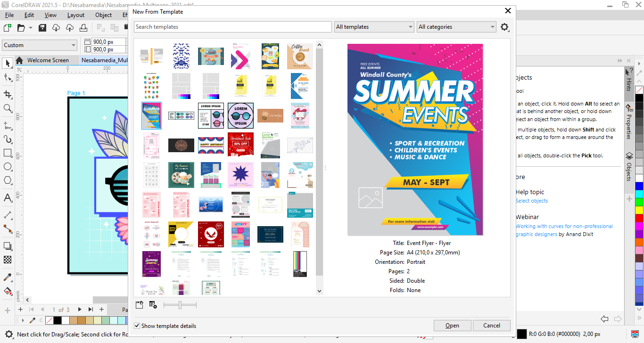Image resolution: width=644 pixels, height=343 pixels.
Task: Click the browse template folder icon
Action: click(139, 305)
